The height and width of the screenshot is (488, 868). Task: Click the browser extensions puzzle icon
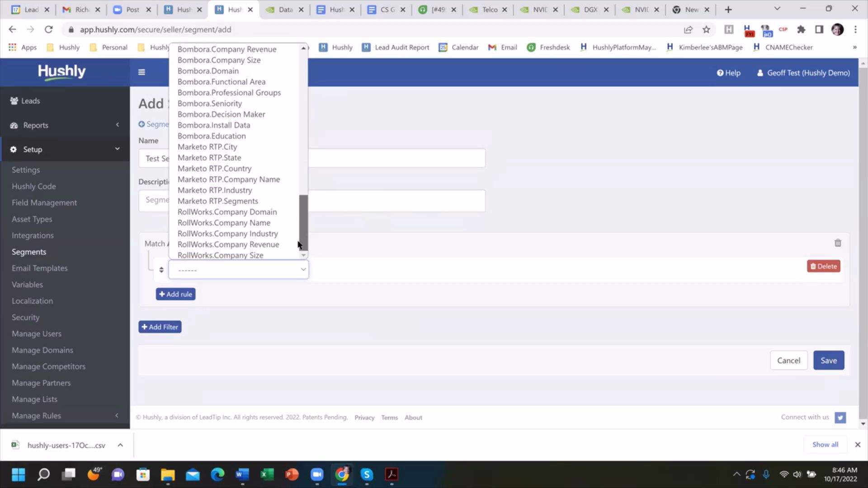(801, 29)
